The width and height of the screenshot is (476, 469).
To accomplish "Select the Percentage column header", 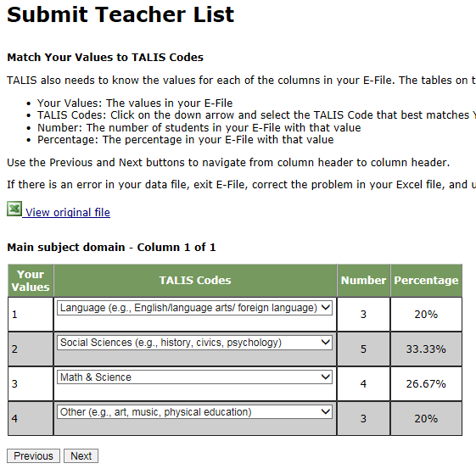I will [x=426, y=281].
